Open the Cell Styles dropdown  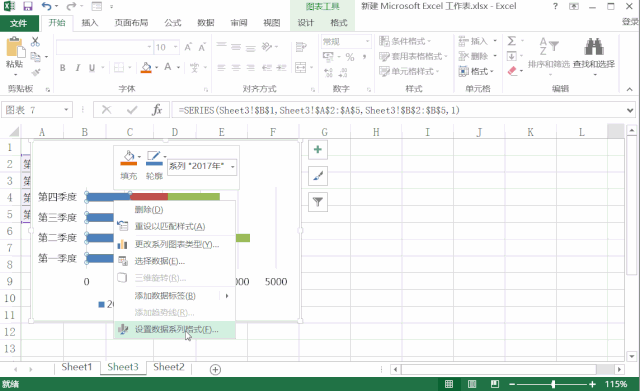pos(409,71)
